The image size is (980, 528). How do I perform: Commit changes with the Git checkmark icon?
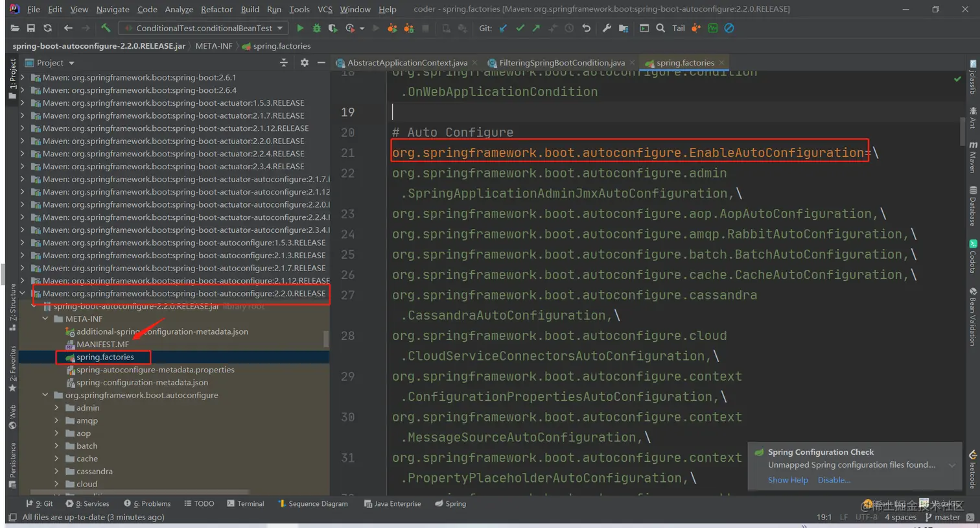(x=520, y=28)
